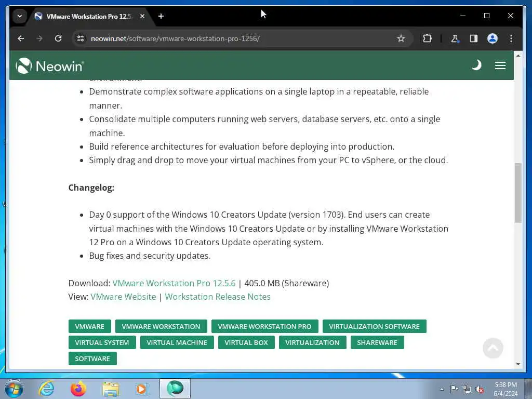Click the Changelog: heading

pos(91,188)
